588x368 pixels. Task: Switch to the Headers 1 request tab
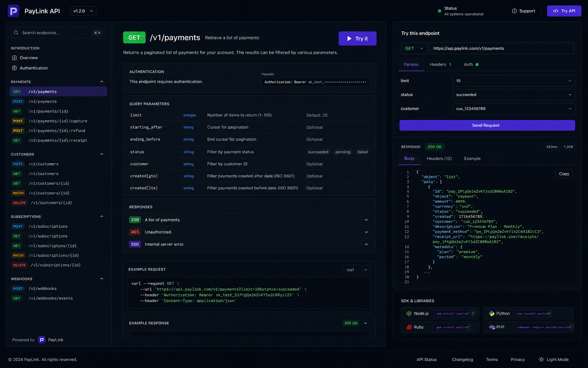(x=440, y=65)
